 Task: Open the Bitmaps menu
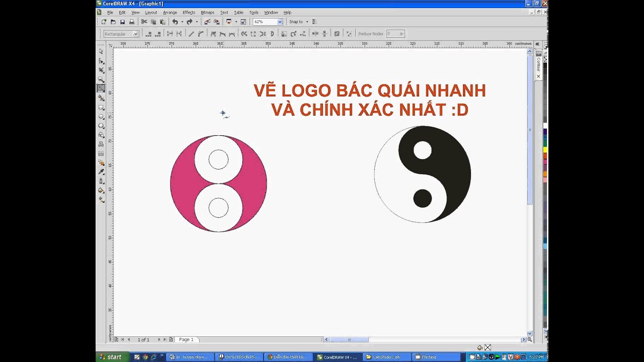[207, 12]
